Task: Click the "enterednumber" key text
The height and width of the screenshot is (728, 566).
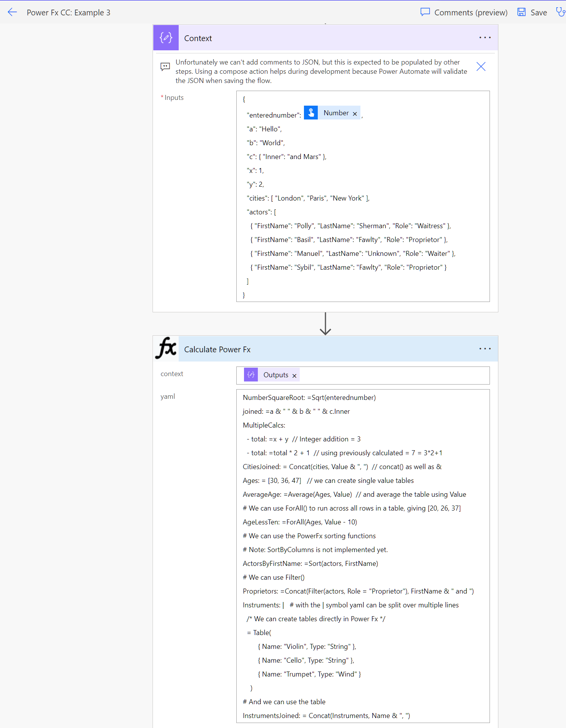Action: 274,115
